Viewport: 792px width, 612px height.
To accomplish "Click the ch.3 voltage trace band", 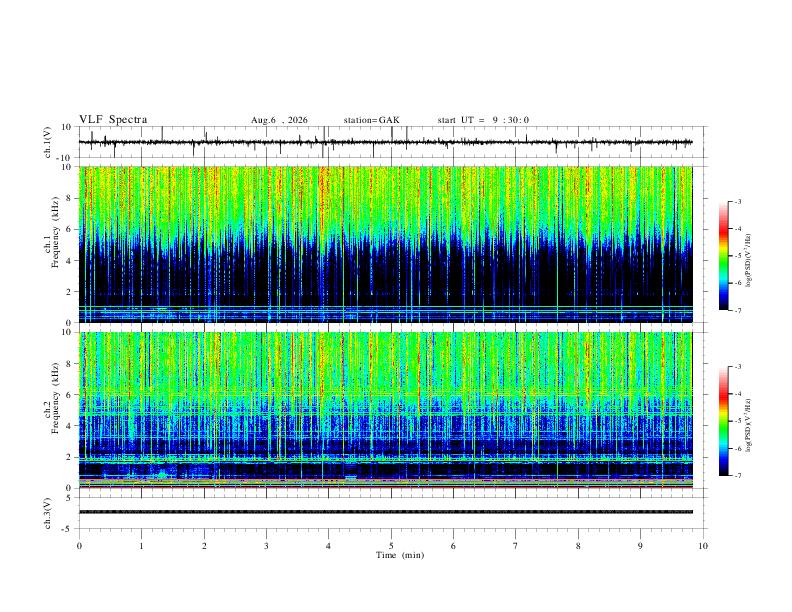I will point(386,512).
